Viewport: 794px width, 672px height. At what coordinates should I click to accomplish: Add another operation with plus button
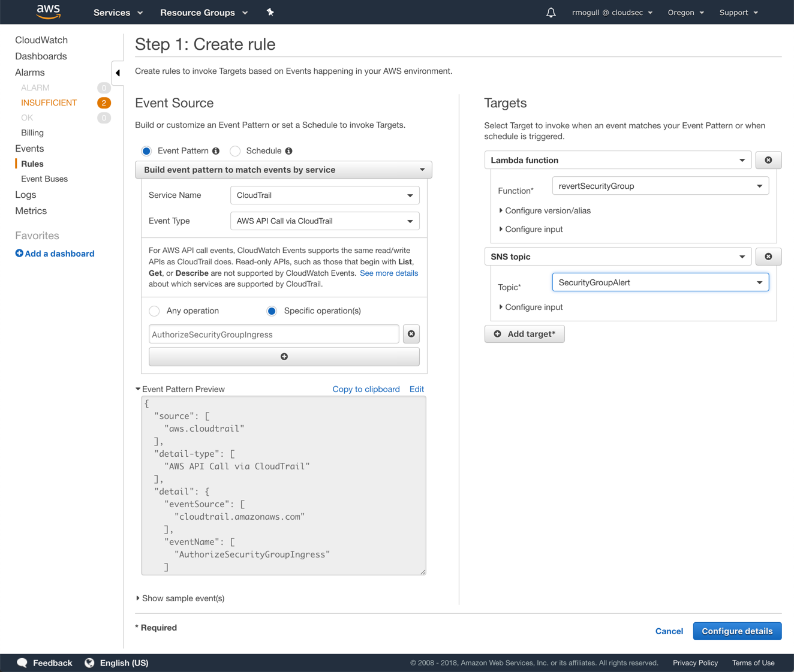284,357
